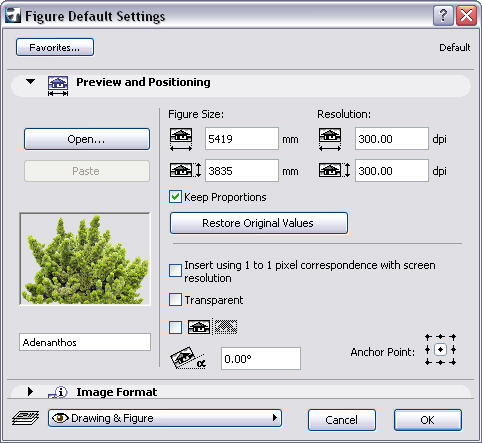Confirm with the OK button
The width and height of the screenshot is (482, 443).
(428, 420)
